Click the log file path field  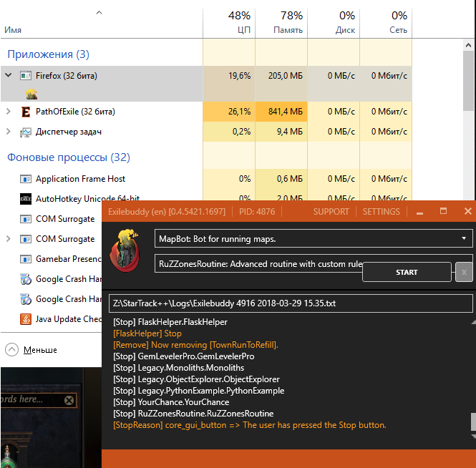(x=291, y=303)
